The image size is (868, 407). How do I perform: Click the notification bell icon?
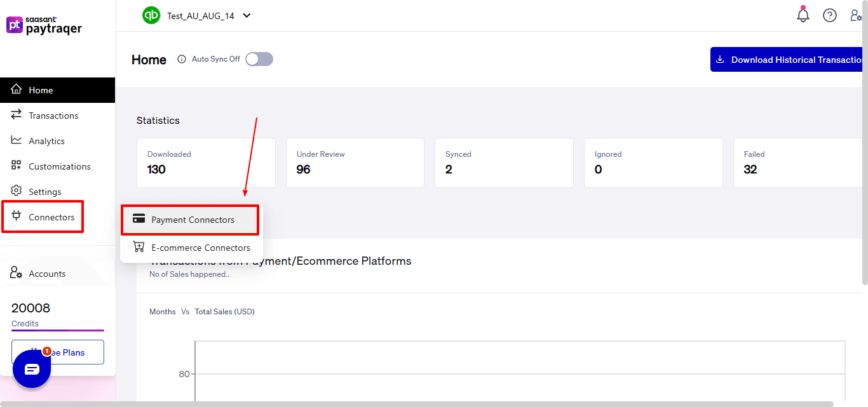[x=803, y=15]
